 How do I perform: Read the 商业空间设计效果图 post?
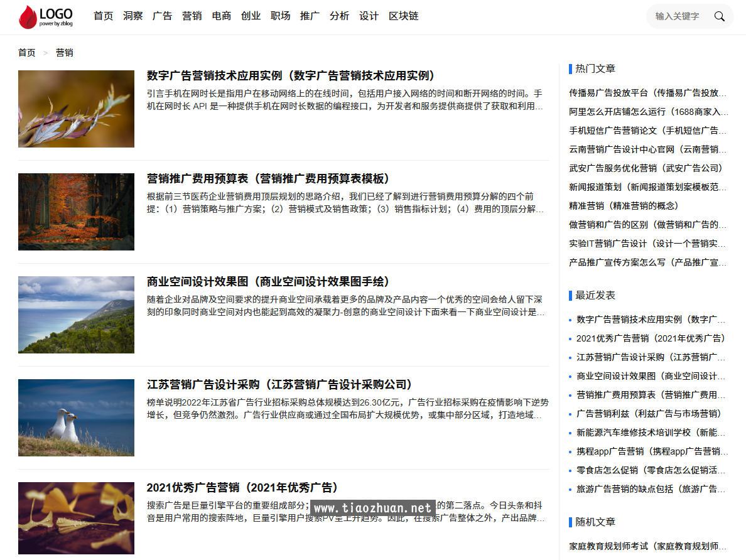(267, 281)
